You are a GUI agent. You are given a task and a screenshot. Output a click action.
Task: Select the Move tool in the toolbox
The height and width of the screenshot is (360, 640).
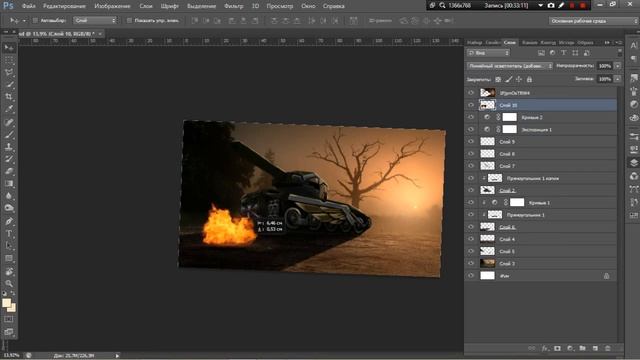(x=9, y=48)
